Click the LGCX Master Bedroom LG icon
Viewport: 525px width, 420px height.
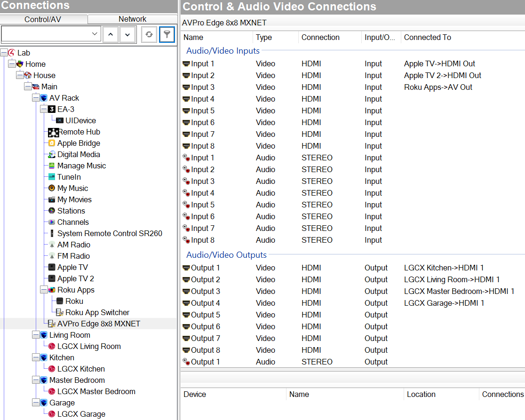click(52, 391)
